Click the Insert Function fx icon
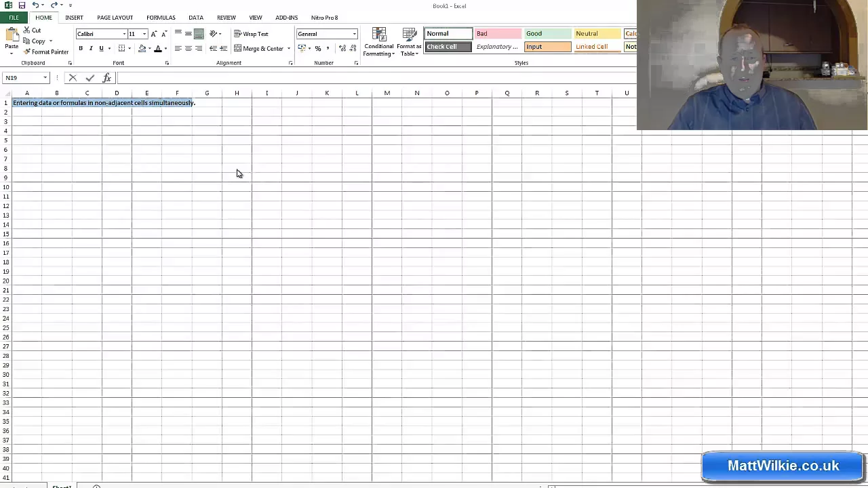Image resolution: width=868 pixels, height=488 pixels. pyautogui.click(x=106, y=78)
